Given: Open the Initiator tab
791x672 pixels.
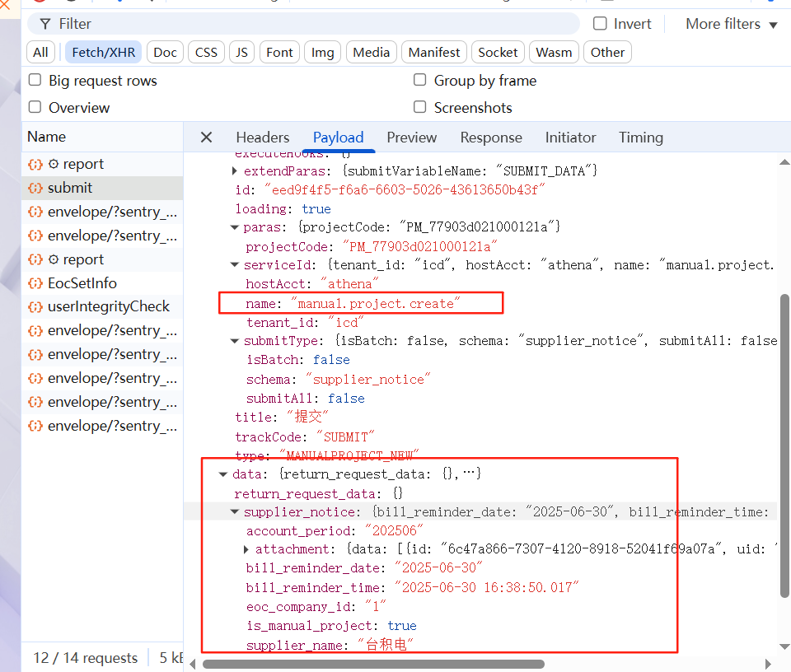Looking at the screenshot, I should coord(570,138).
